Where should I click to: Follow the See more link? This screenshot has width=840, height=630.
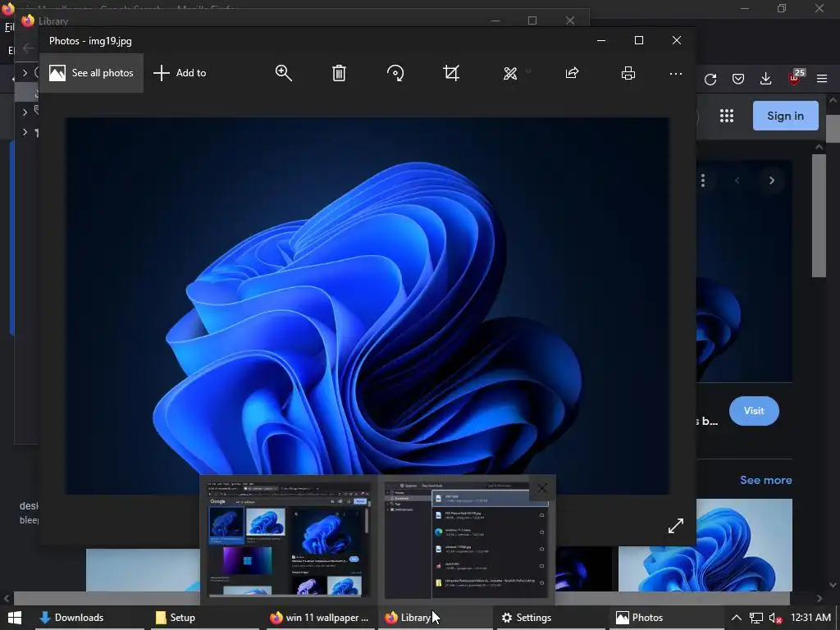point(765,480)
